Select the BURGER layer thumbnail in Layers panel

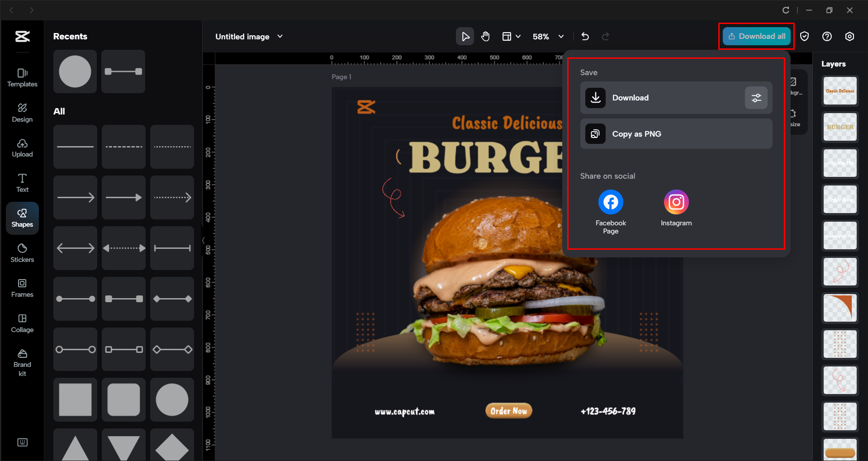(x=840, y=127)
